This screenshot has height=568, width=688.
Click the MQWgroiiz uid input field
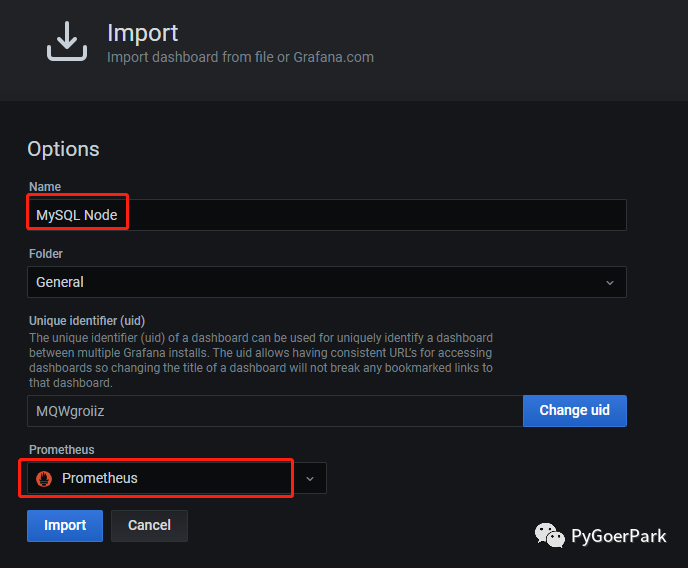(x=274, y=411)
